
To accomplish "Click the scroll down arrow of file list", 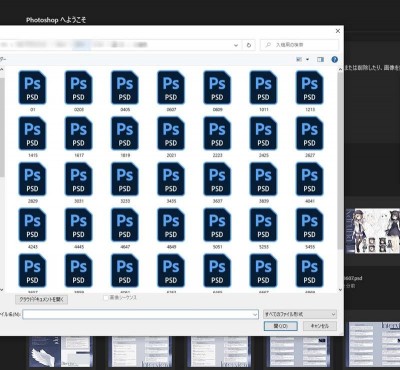I will point(340,290).
